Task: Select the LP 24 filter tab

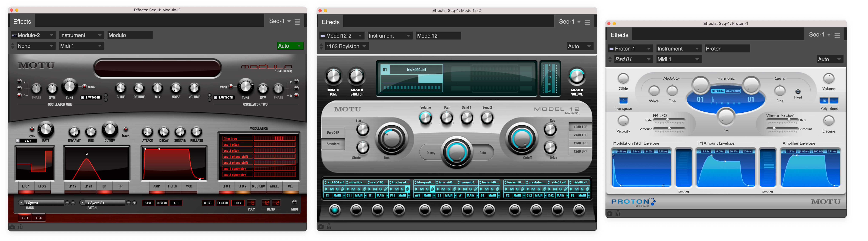Action: pos(88,186)
